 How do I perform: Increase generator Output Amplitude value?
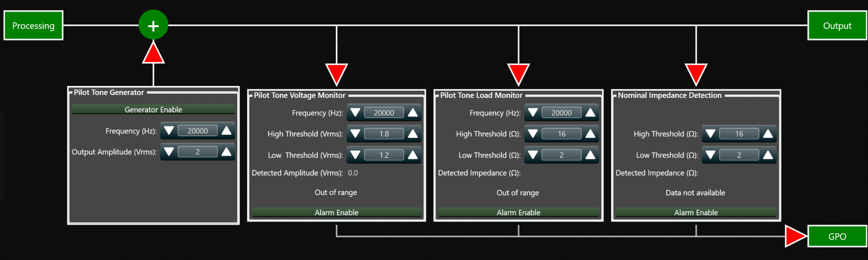tap(227, 152)
